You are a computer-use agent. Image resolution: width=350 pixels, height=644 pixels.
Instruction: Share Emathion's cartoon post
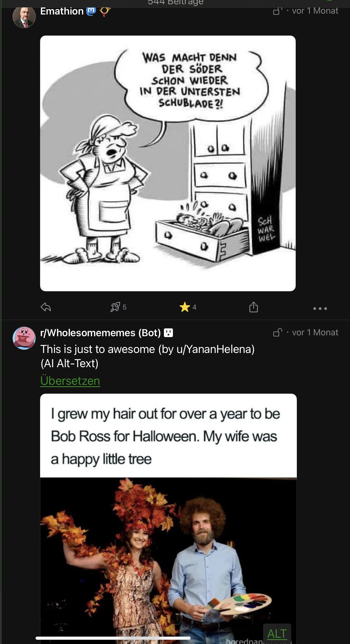(253, 307)
